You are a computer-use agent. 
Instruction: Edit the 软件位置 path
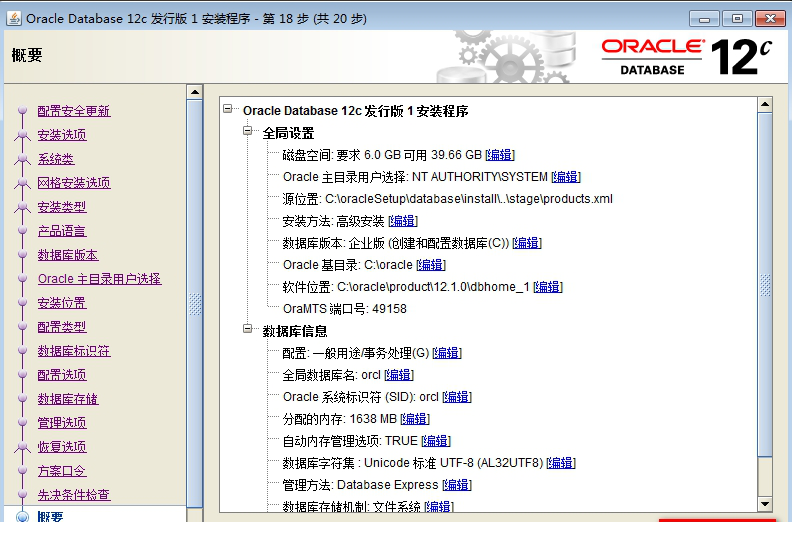pyautogui.click(x=548, y=287)
